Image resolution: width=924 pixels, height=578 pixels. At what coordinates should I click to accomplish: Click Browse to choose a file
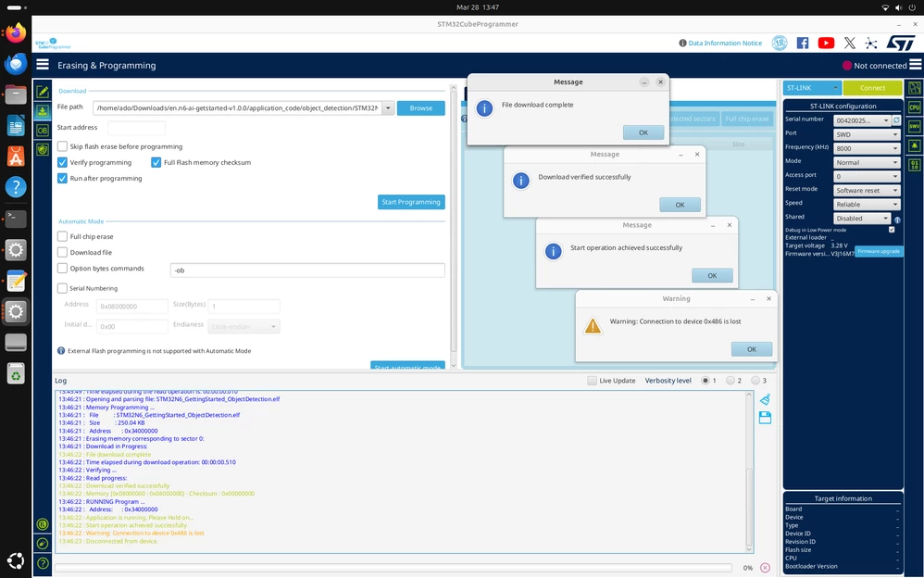tap(420, 108)
